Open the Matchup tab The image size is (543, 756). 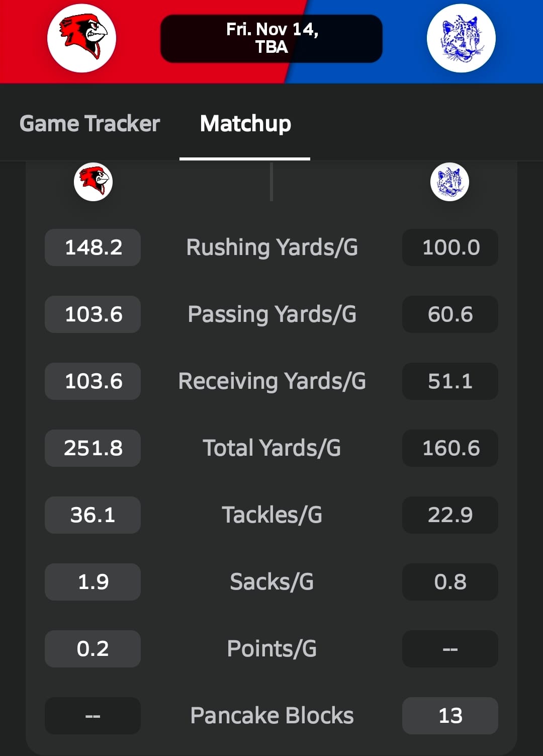[x=245, y=124]
